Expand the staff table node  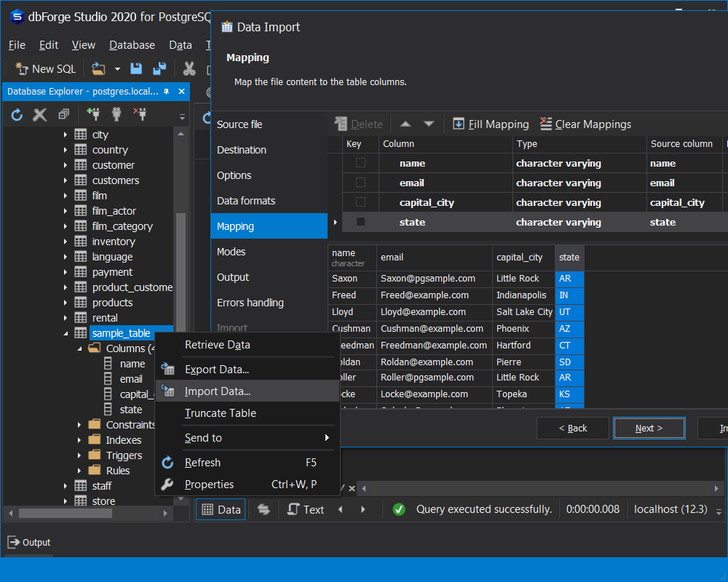tap(65, 486)
